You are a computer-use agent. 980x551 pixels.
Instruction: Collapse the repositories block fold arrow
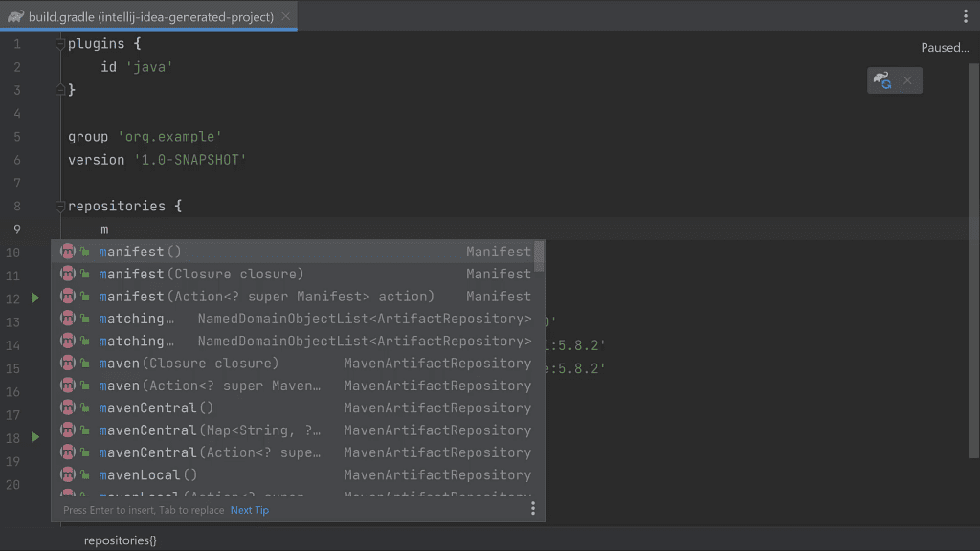click(x=59, y=205)
